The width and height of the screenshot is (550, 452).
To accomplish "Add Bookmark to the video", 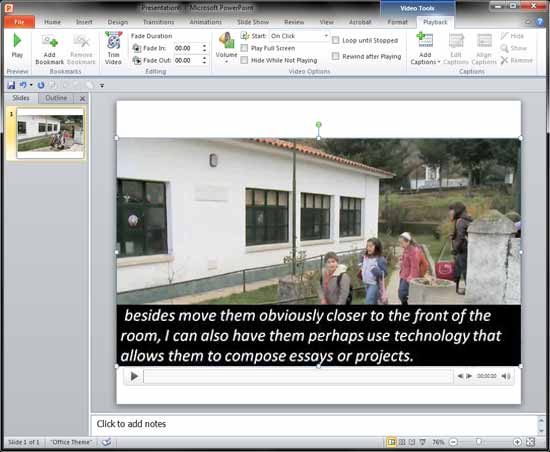I will pyautogui.click(x=49, y=49).
